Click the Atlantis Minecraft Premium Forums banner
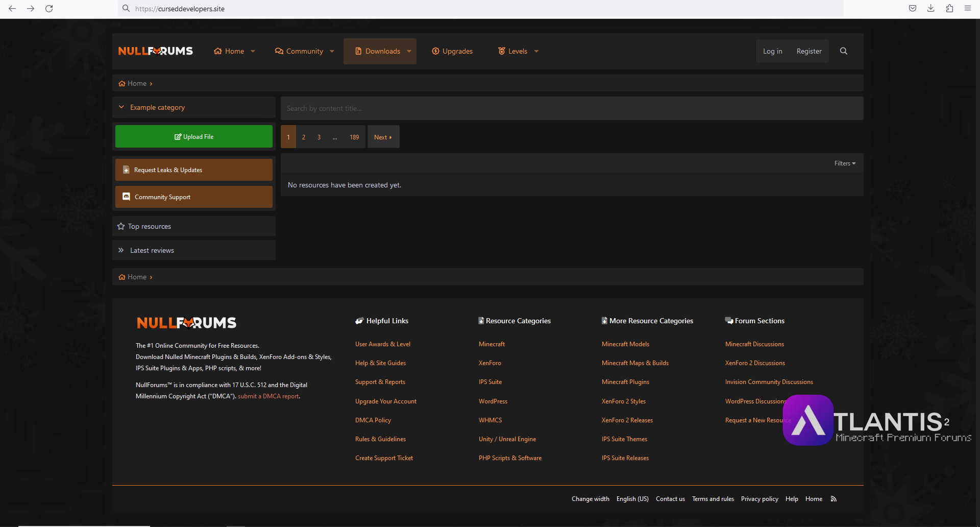This screenshot has height=527, width=980. [x=877, y=420]
